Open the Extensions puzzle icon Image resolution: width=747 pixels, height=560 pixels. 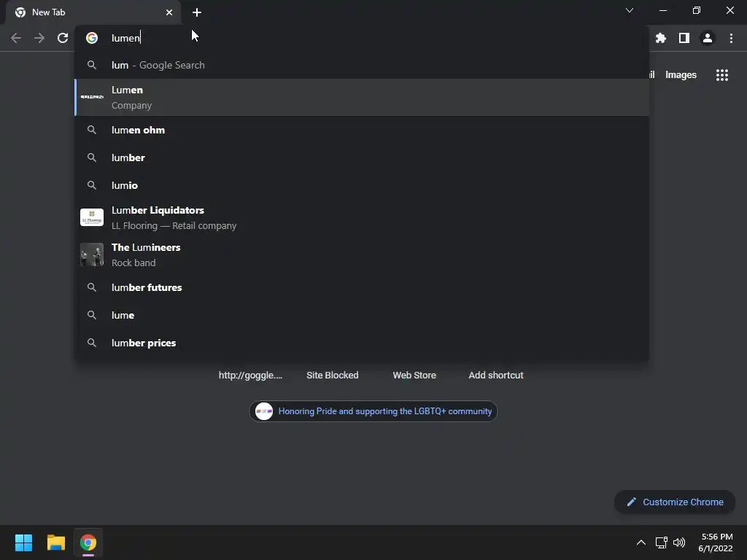[660, 38]
